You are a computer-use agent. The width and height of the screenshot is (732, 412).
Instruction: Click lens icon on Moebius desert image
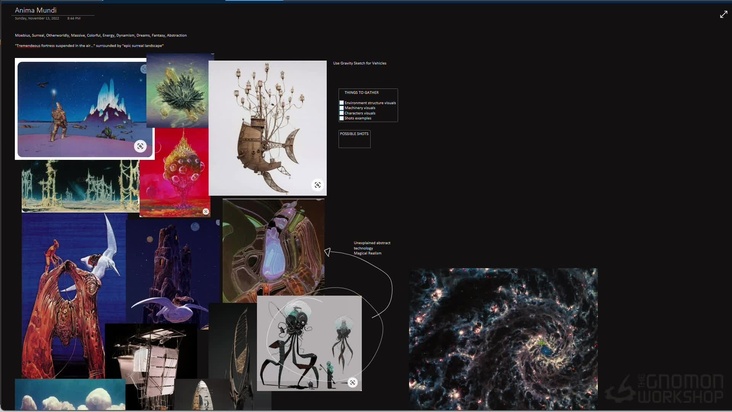(140, 146)
